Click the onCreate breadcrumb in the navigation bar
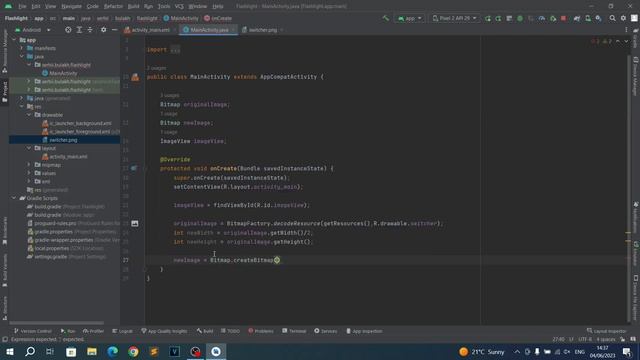Image resolution: width=640 pixels, height=360 pixels. point(218,18)
